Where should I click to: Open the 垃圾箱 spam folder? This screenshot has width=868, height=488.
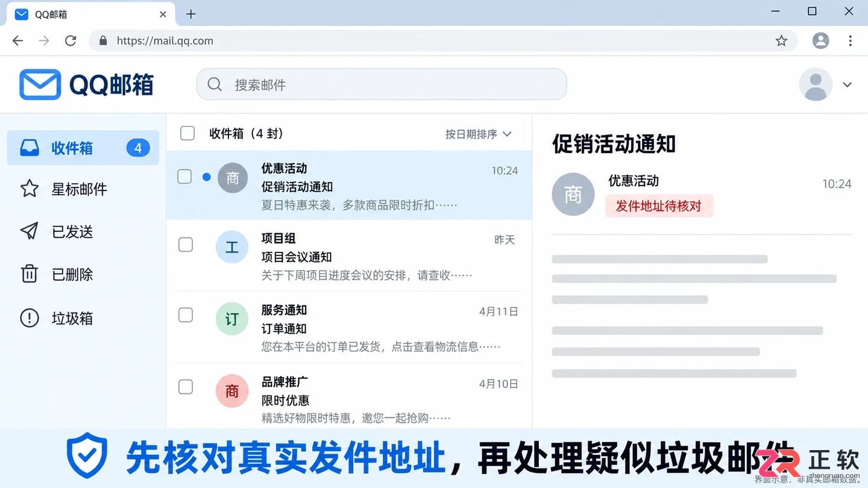[x=83, y=318]
